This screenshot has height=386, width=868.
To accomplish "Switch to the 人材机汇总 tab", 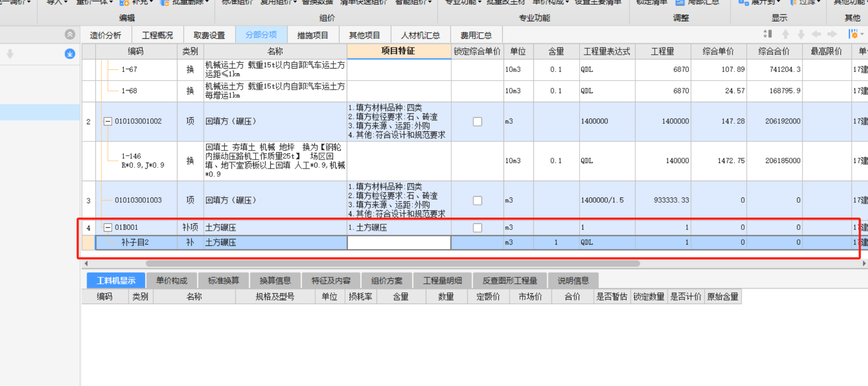I will [x=420, y=35].
